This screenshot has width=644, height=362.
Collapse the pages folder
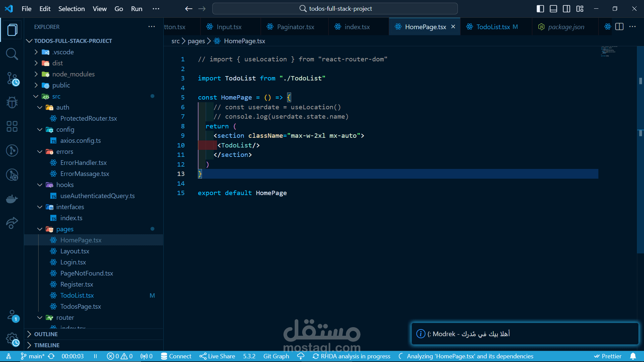[x=65, y=229]
